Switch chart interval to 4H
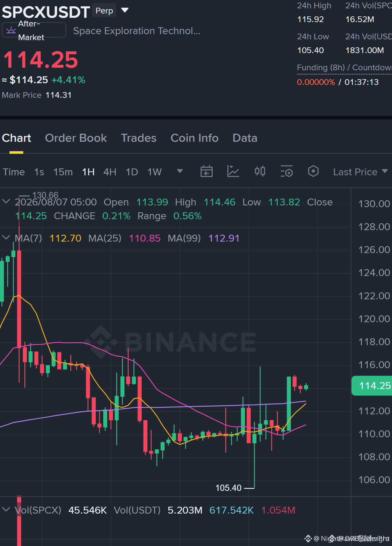 pyautogui.click(x=110, y=172)
